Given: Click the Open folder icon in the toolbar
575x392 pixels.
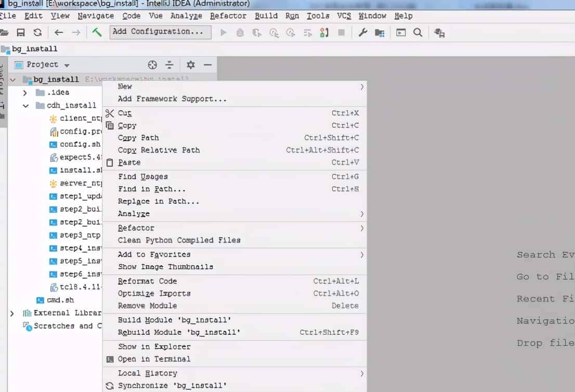Looking at the screenshot, I should [5, 32].
